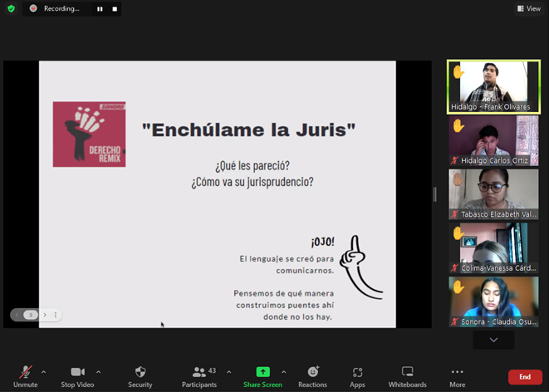Click the Derecho Remix logo on slide
The image size is (549, 392).
click(89, 135)
